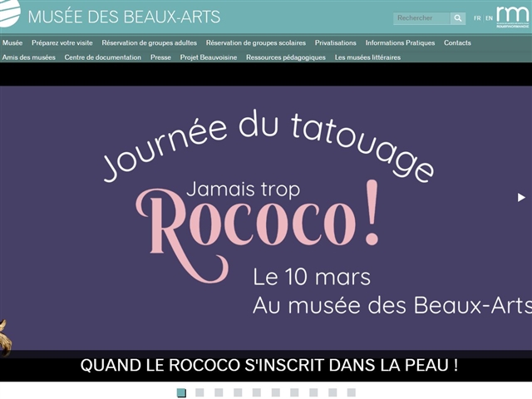
Task: Open the Journée du tatouage Rococo banner
Action: tap(266, 218)
